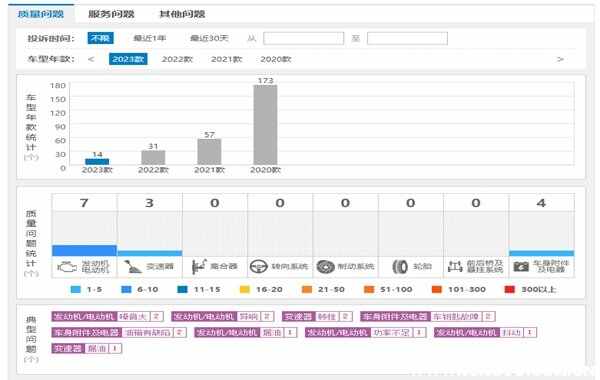The height and width of the screenshot is (380, 600).
Task: Click the red 300以上 legend swatch
Action: coord(510,289)
